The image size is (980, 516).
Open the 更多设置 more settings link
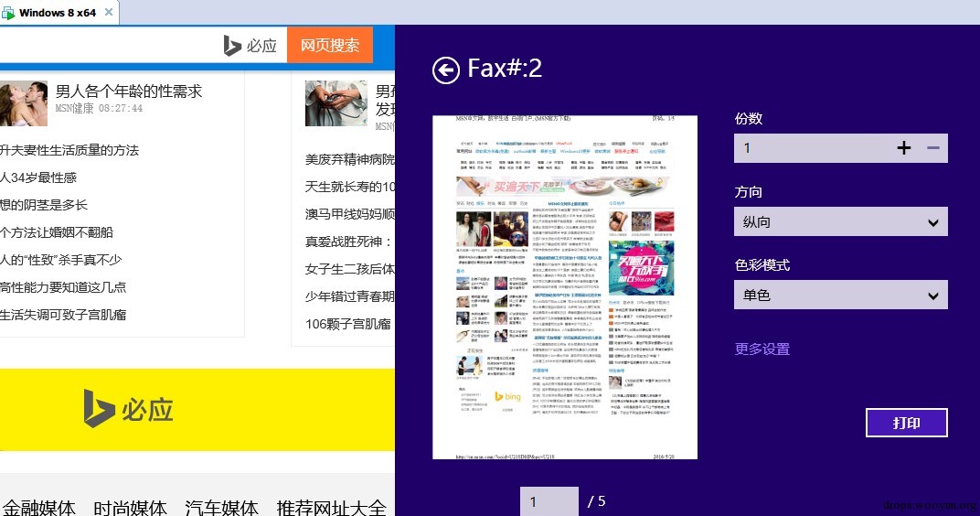click(762, 349)
